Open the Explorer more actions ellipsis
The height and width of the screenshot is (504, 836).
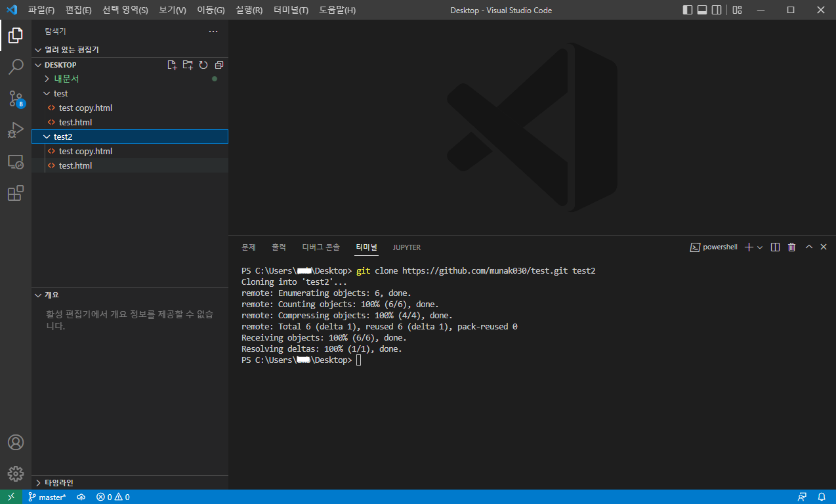click(x=213, y=31)
